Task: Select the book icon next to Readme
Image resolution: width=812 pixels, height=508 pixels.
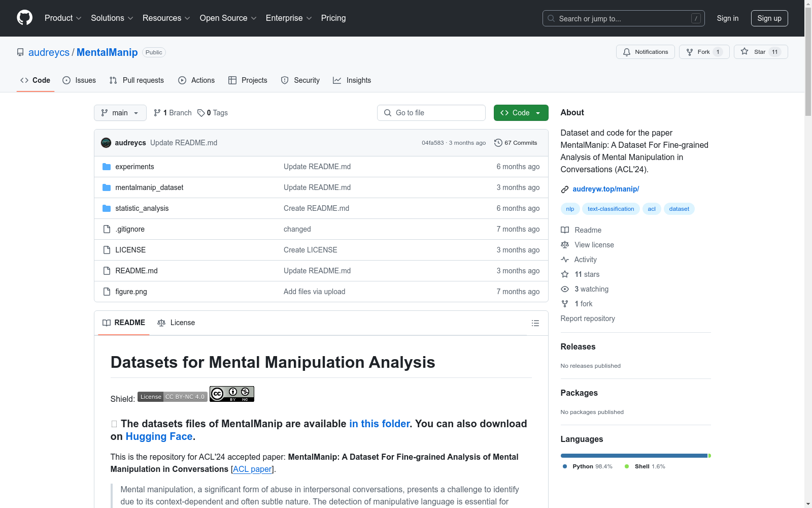Action: click(565, 230)
